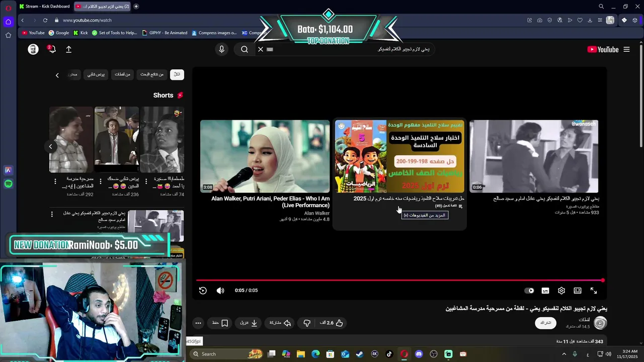Open the Opera sidebar bookmarks star
This screenshot has width=644, height=362.
(8, 35)
